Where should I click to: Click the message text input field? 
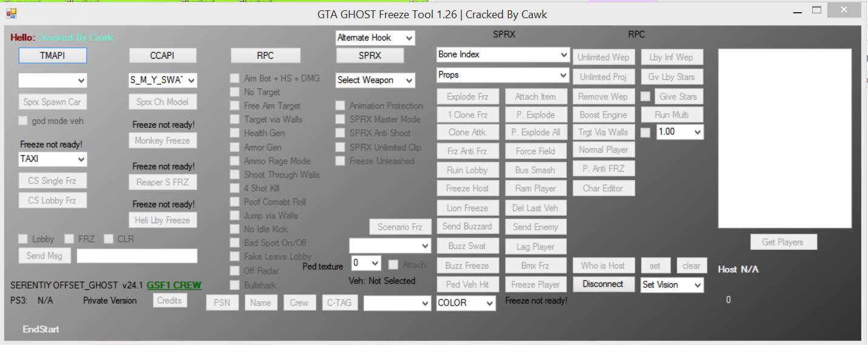[137, 256]
